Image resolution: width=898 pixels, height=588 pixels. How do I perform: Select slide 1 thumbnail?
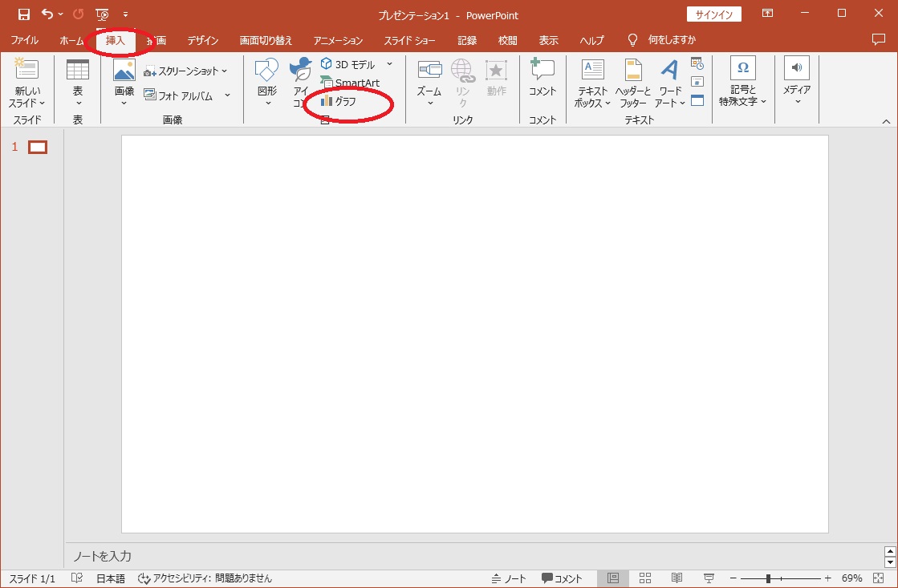[38, 147]
